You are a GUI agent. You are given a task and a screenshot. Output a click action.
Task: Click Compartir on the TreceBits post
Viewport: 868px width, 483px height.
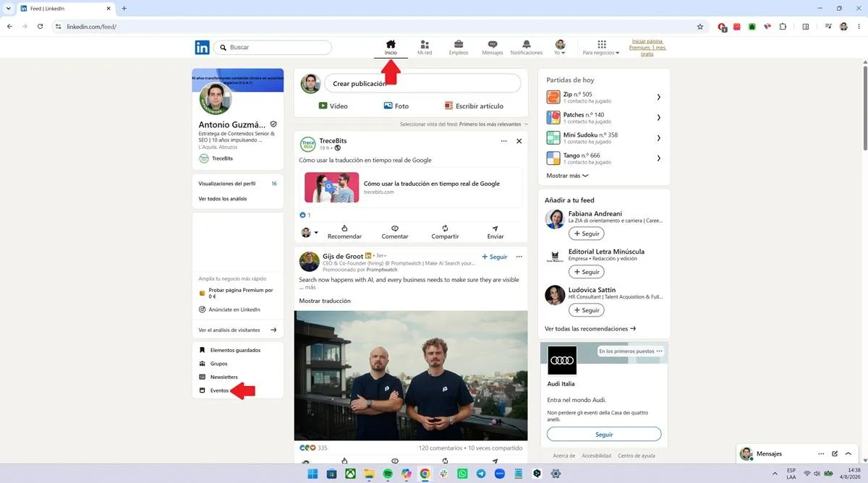445,232
